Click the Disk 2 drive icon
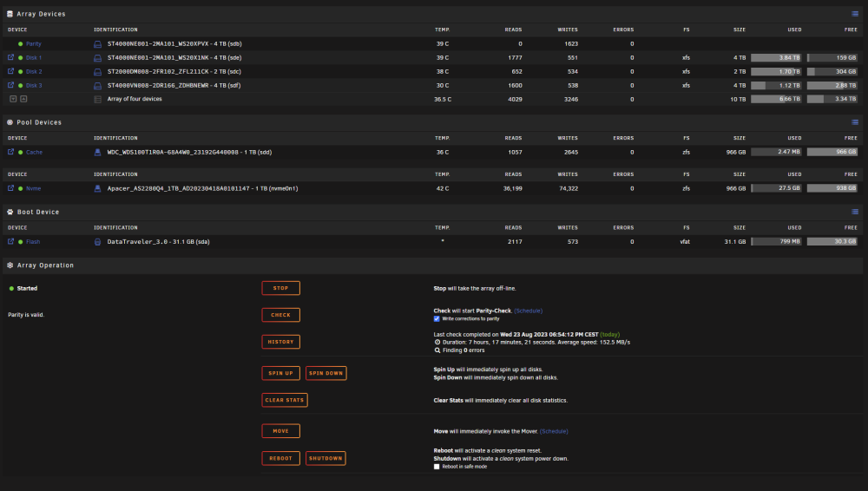This screenshot has width=868, height=491. coord(97,72)
